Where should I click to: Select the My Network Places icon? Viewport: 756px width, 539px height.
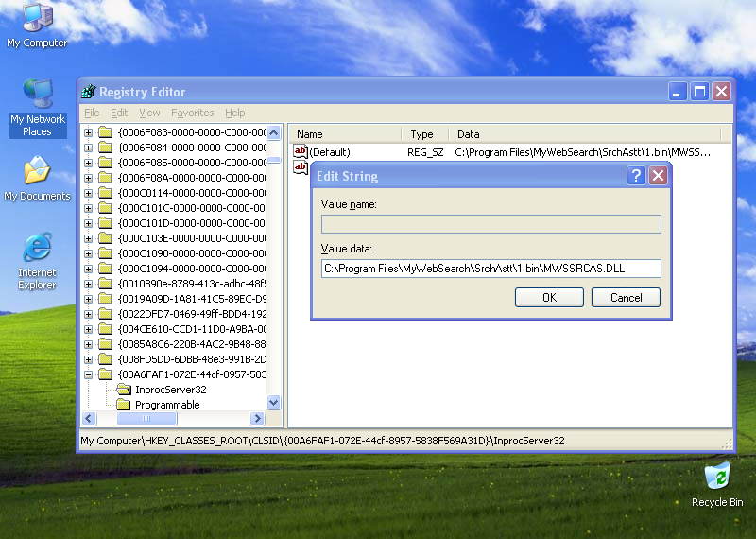[37, 95]
